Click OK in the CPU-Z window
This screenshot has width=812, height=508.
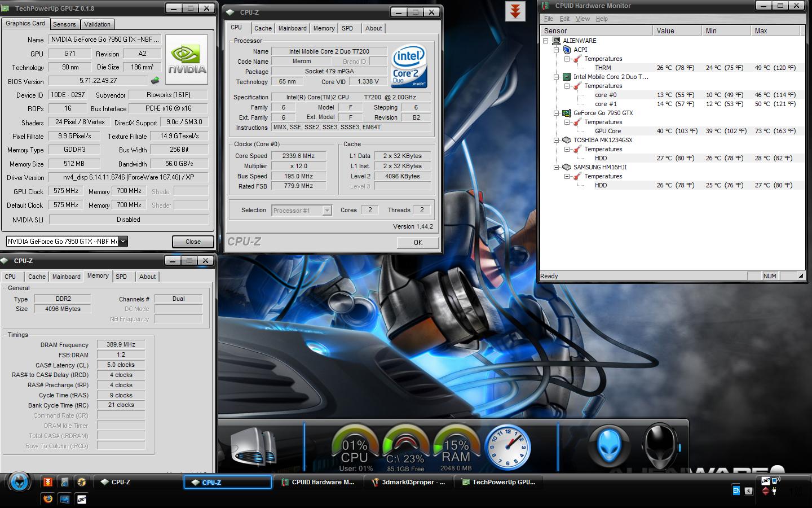(x=418, y=242)
